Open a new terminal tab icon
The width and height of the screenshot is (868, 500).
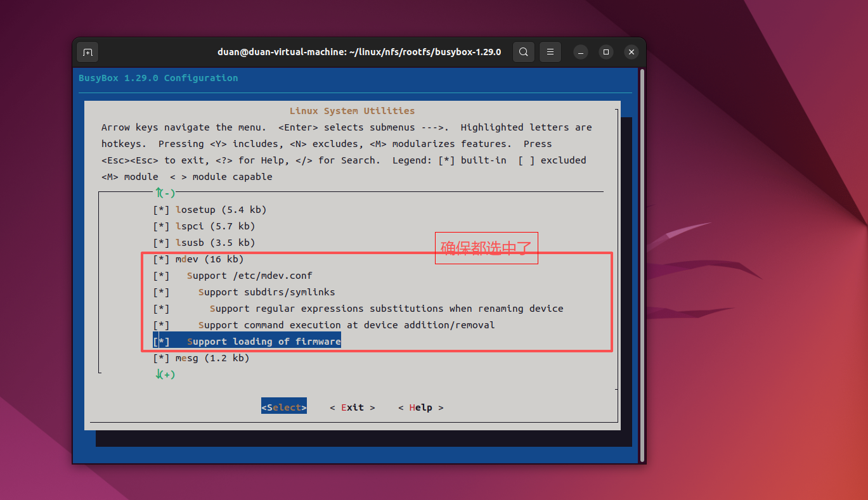coord(87,52)
